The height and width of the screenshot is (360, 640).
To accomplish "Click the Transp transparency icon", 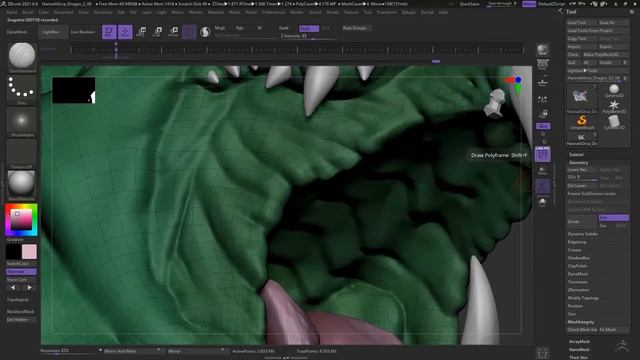I will (x=542, y=171).
